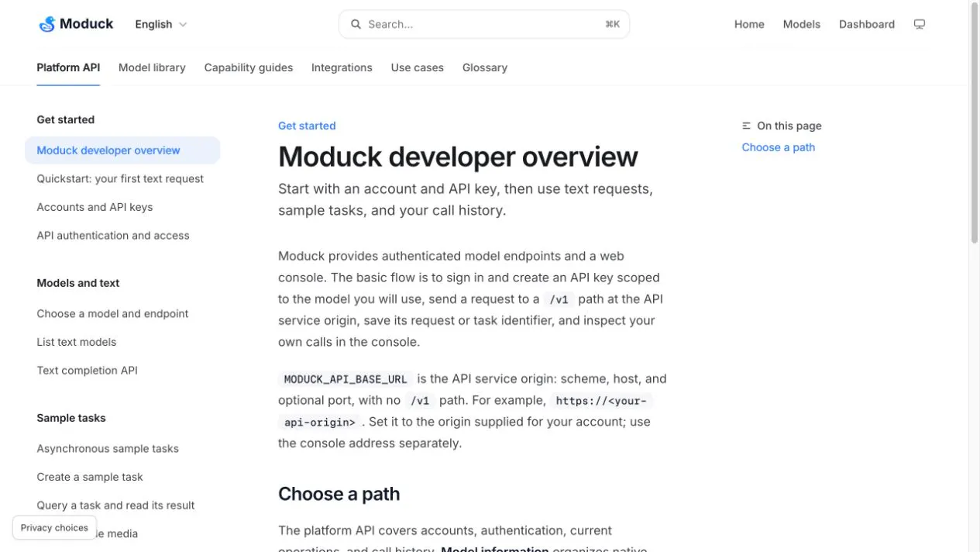Click the On this page list icon

[746, 126]
